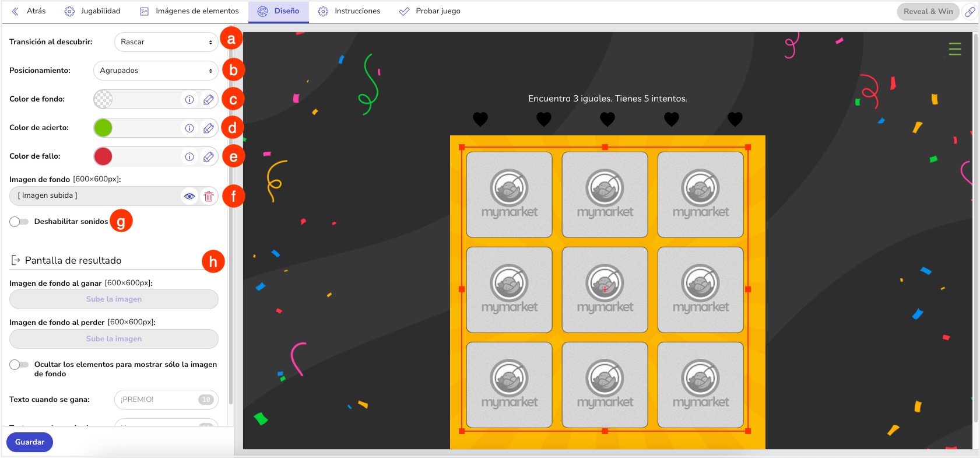The width and height of the screenshot is (980, 458).
Task: Click the eyedropper icon for Color de fondo
Action: tap(208, 99)
